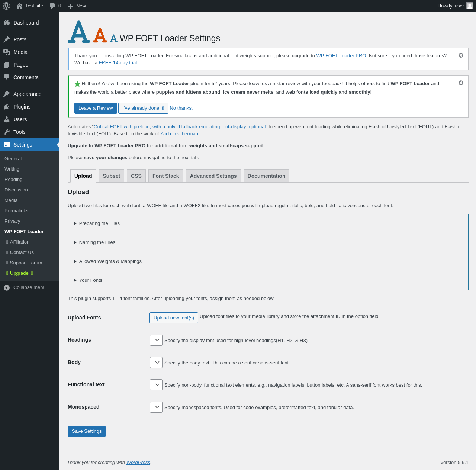Click the WordPress logo icon
Image resolution: width=476 pixels, height=470 pixels.
click(x=6, y=6)
